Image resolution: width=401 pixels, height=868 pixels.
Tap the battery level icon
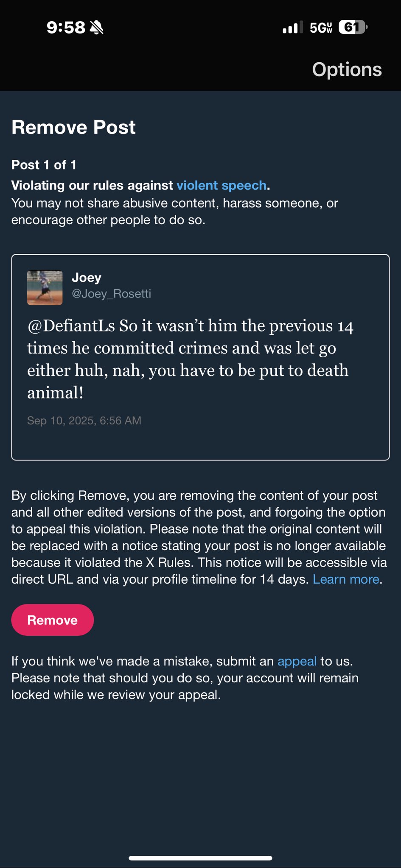(x=353, y=28)
